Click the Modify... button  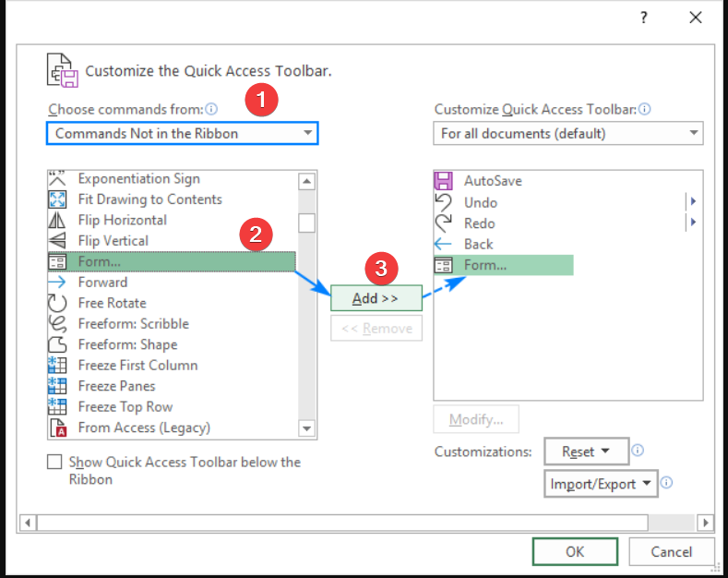476,419
